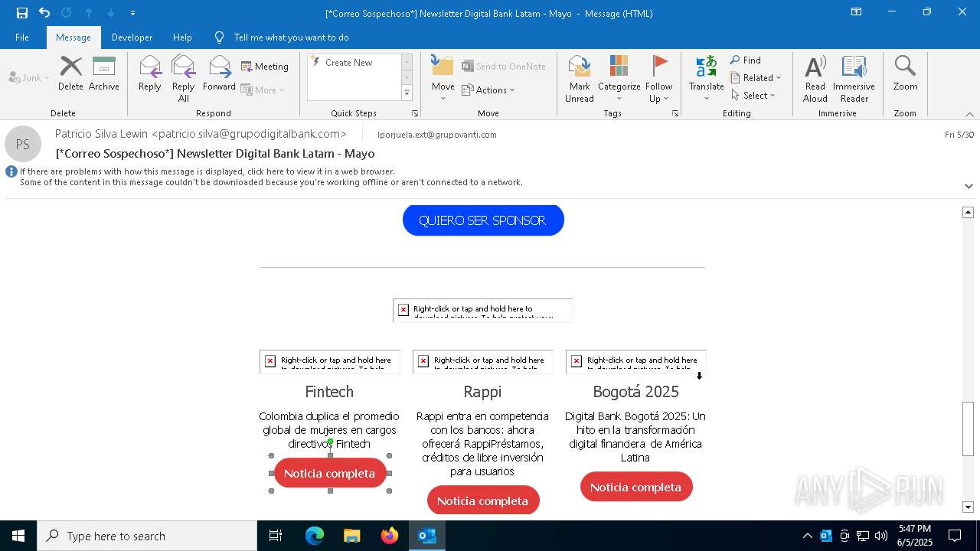The height and width of the screenshot is (551, 980).
Task: Click blocked picture placeholder above Rappi
Action: pyautogui.click(x=482, y=361)
